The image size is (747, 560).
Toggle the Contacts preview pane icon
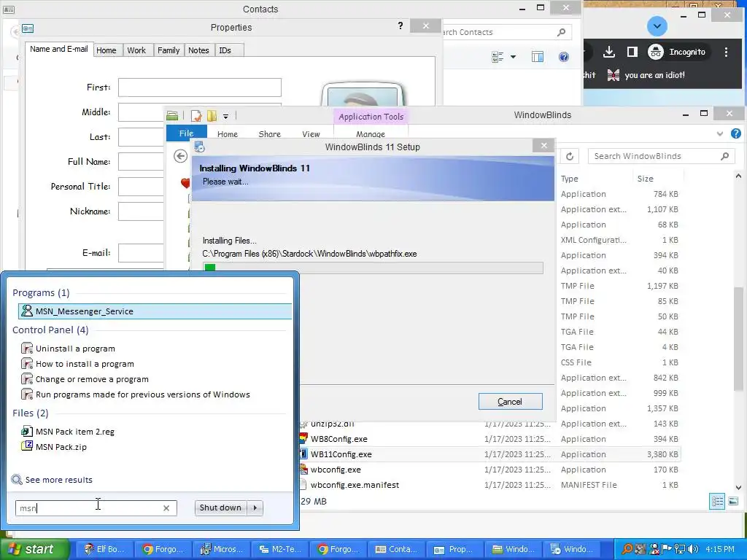[x=538, y=57]
